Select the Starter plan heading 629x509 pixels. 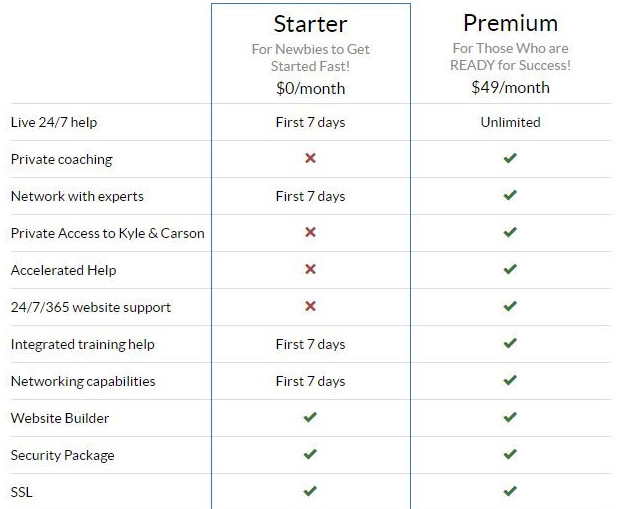[x=310, y=23]
